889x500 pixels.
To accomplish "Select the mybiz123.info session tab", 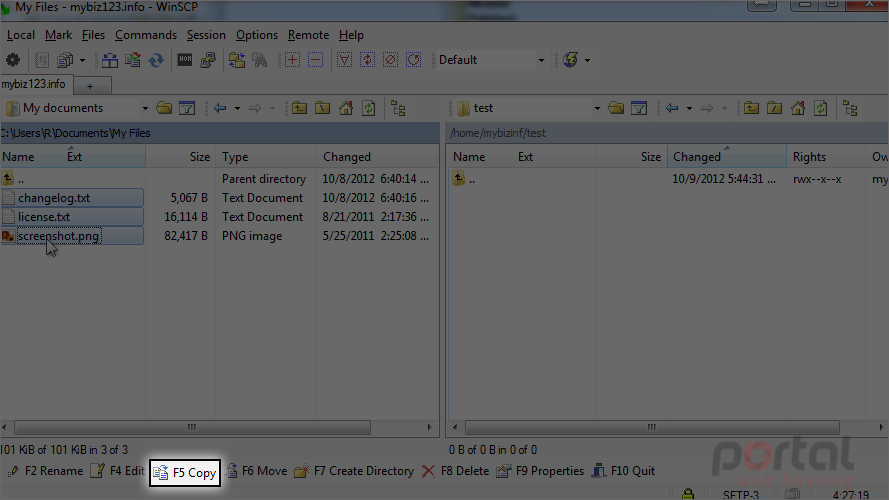I will [x=36, y=84].
